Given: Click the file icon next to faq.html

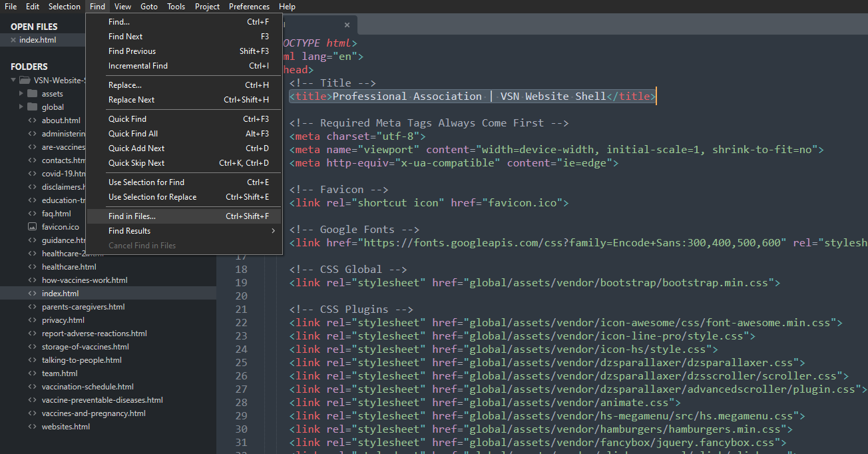Looking at the screenshot, I should click(x=32, y=214).
